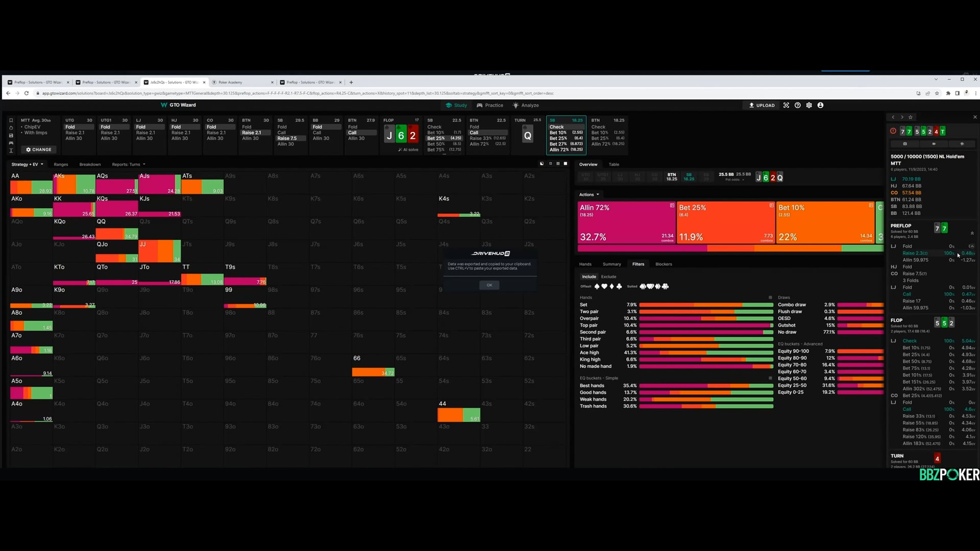Screen dimensions: 980x551
Task: Open the Actions dropdown menu
Action: coord(589,194)
